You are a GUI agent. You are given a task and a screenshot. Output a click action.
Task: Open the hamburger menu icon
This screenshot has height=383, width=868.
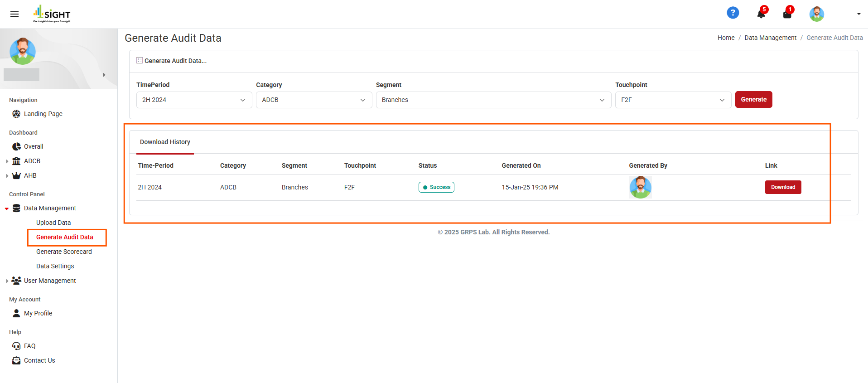point(14,14)
